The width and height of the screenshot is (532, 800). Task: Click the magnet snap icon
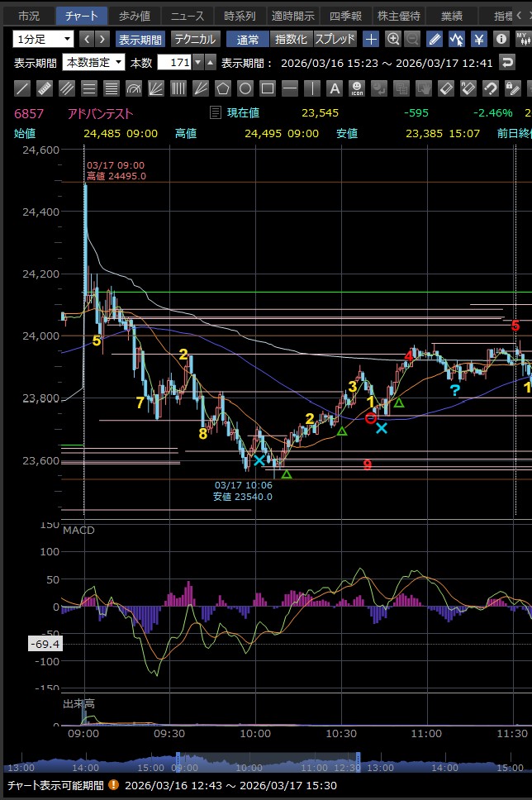490,88
